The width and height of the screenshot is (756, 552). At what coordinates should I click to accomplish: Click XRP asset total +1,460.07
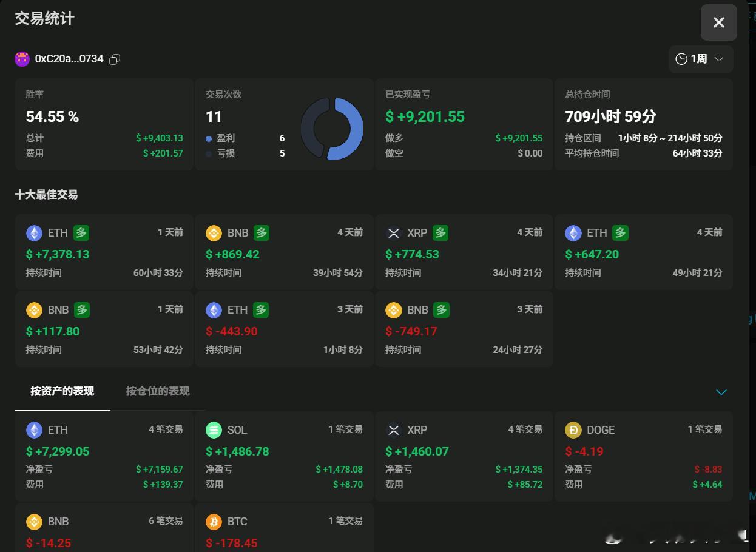[x=417, y=451]
